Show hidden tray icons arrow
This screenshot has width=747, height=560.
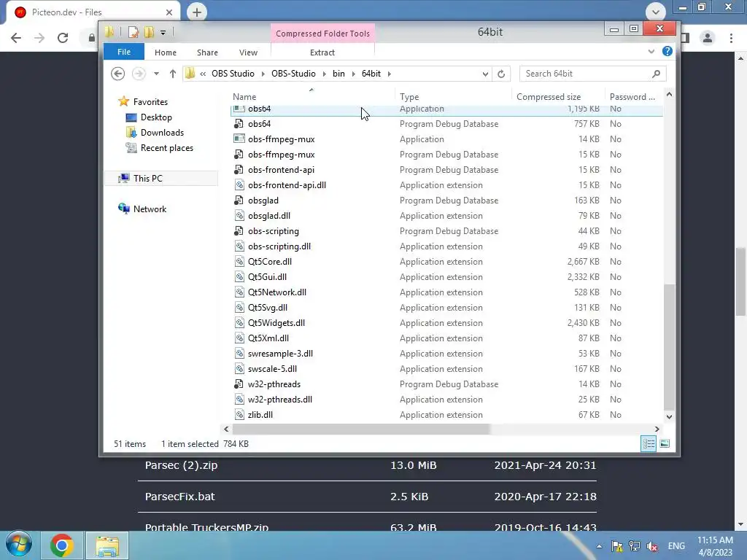click(600, 546)
